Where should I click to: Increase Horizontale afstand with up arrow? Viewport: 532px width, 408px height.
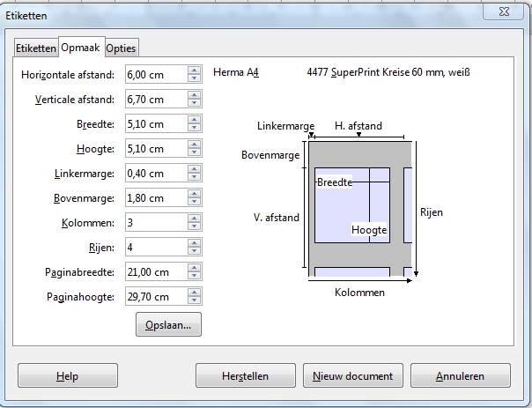194,70
